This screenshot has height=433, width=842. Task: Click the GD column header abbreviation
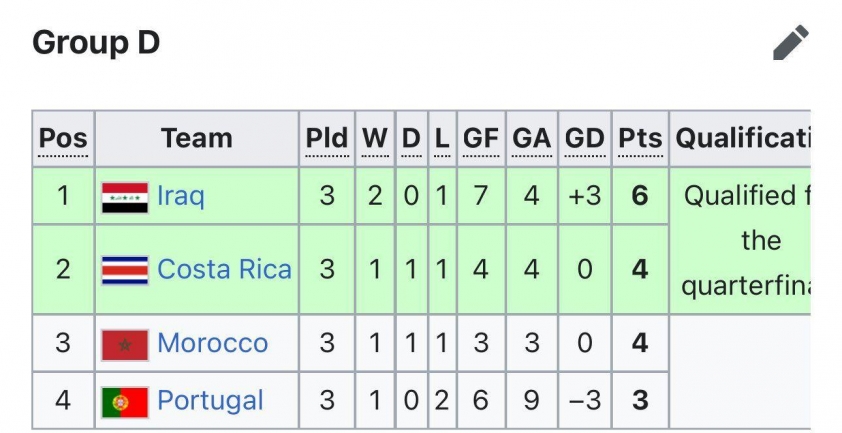point(584,139)
